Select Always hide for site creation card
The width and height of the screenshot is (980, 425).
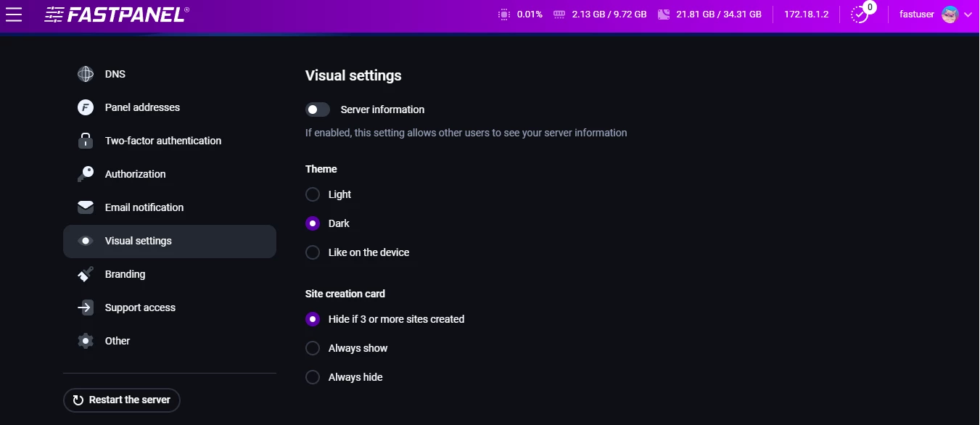click(312, 376)
